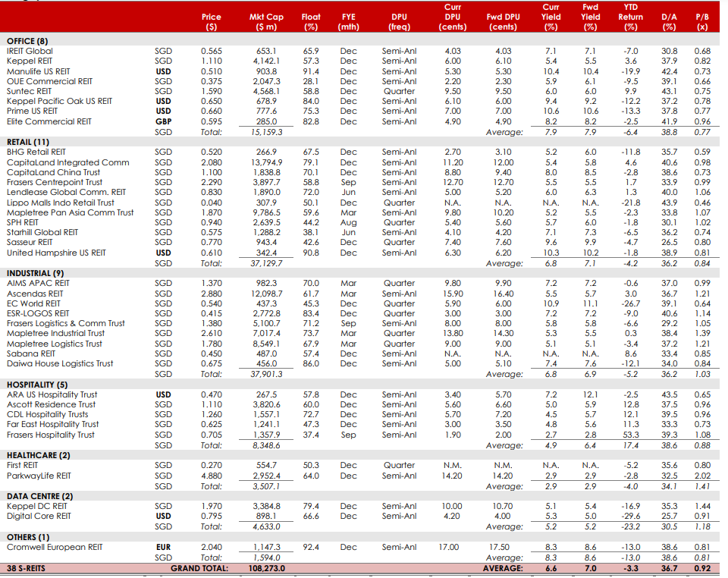Click 'Elite Commercial REIT' label
Image resolution: width=728 pixels, height=578 pixels.
tap(49, 121)
